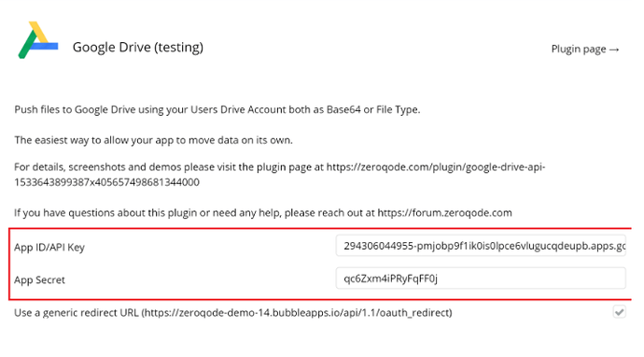Image resolution: width=644 pixels, height=357 pixels.
Task: Click the 'If you have questions' help sentence
Action: [263, 213]
